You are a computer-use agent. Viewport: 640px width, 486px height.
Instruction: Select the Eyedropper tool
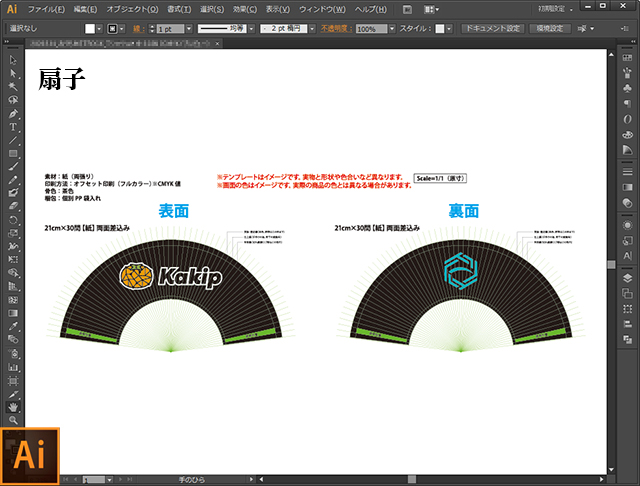click(x=13, y=326)
